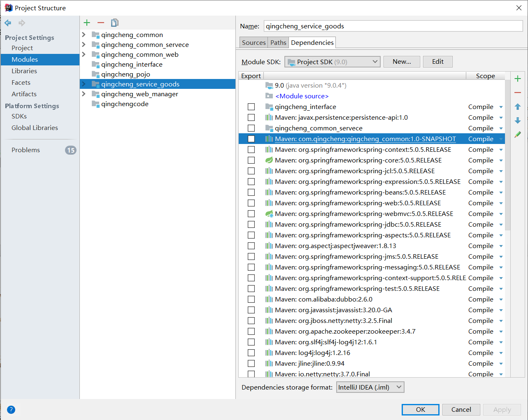
Task: Click the folder icon of qingchengcode module
Action: tap(95, 104)
